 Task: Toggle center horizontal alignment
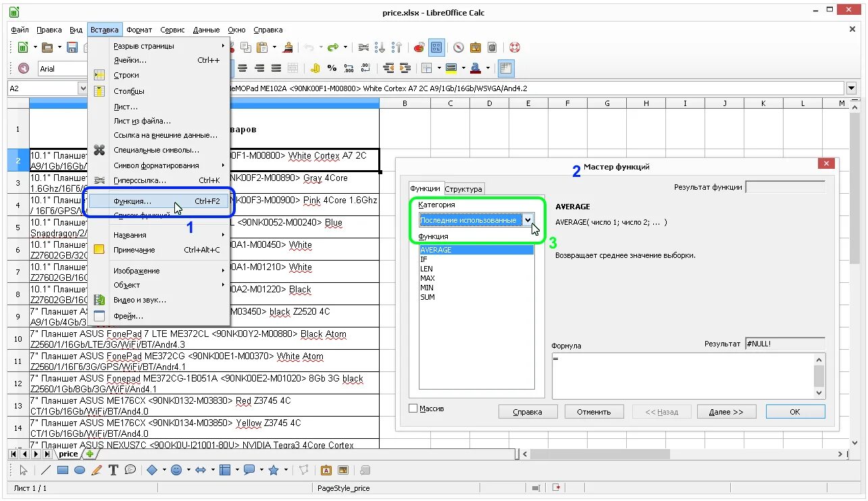(x=242, y=68)
